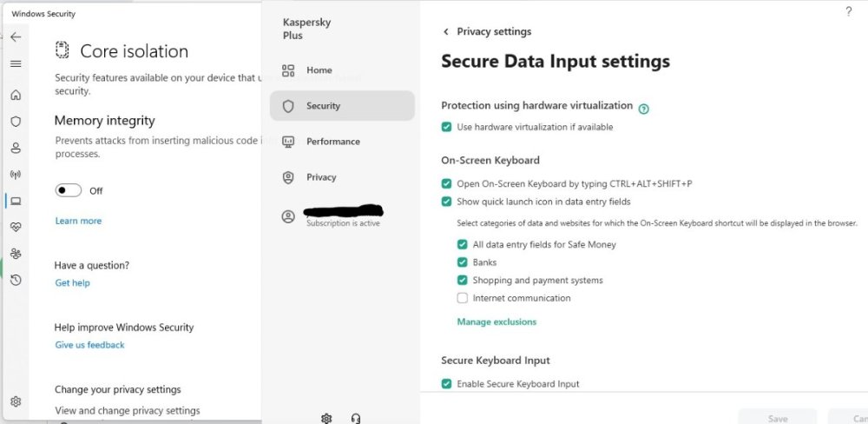868x424 pixels.
Task: Uncheck Use hardware virtualization if available
Action: tap(447, 127)
